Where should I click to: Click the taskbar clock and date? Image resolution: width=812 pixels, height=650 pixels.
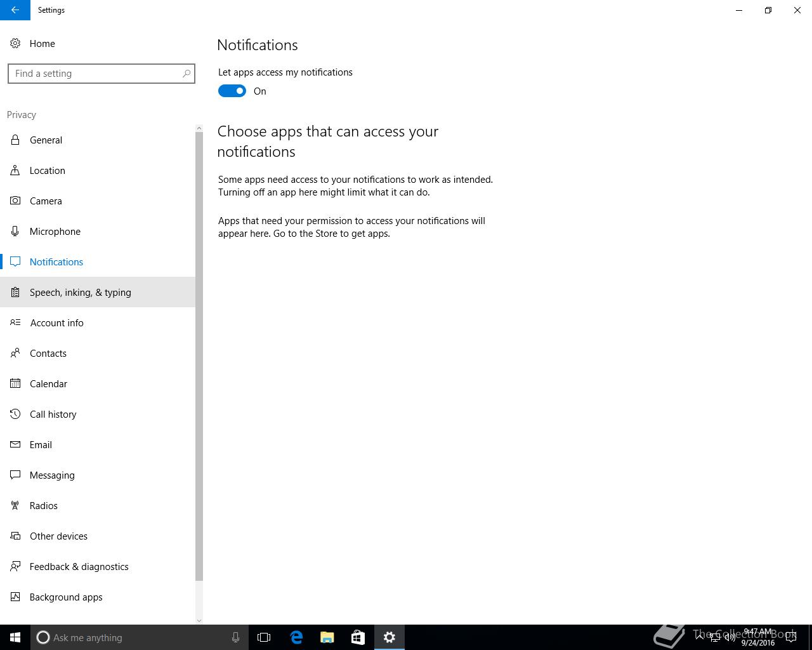758,637
